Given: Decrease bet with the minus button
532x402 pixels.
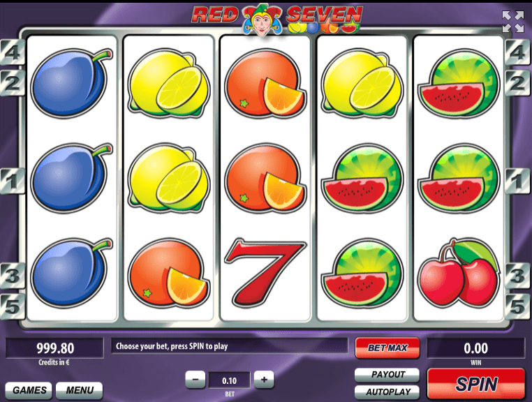Looking at the screenshot, I should pyautogui.click(x=195, y=380).
